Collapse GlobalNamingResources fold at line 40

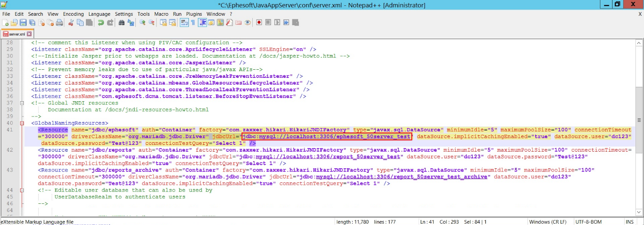22,123
